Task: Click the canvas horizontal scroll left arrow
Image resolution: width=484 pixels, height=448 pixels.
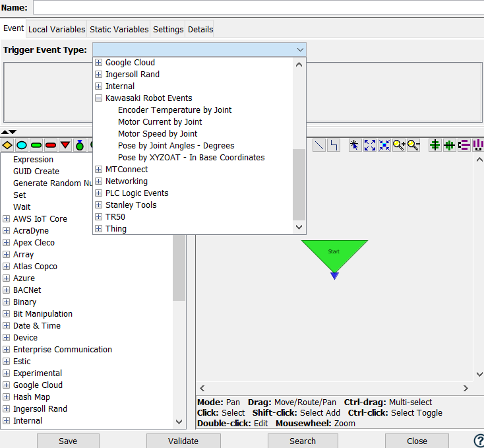Action: (x=202, y=389)
